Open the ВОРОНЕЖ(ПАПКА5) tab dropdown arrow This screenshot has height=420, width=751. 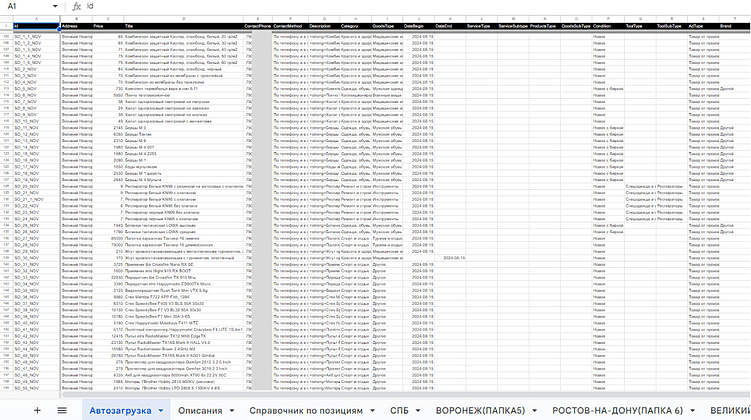click(x=535, y=410)
